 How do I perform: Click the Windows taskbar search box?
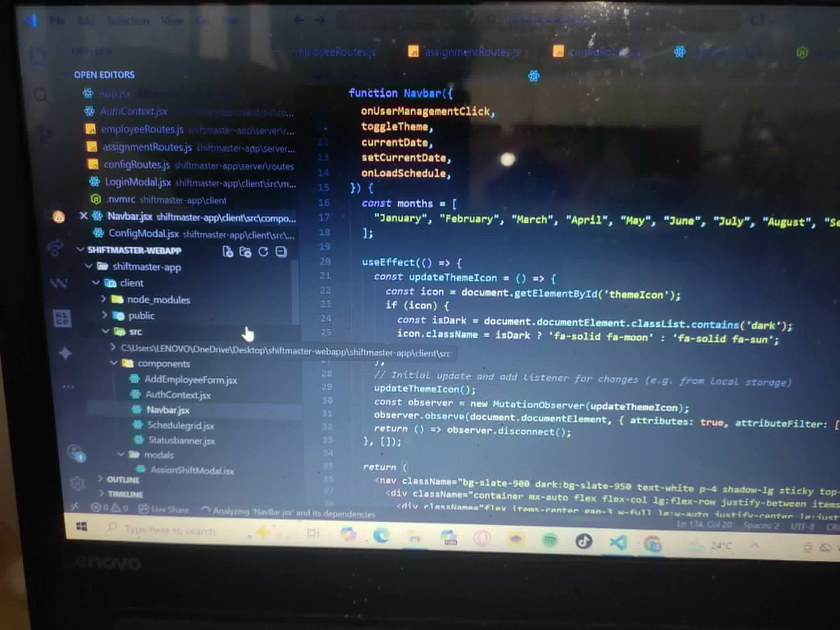click(x=170, y=530)
